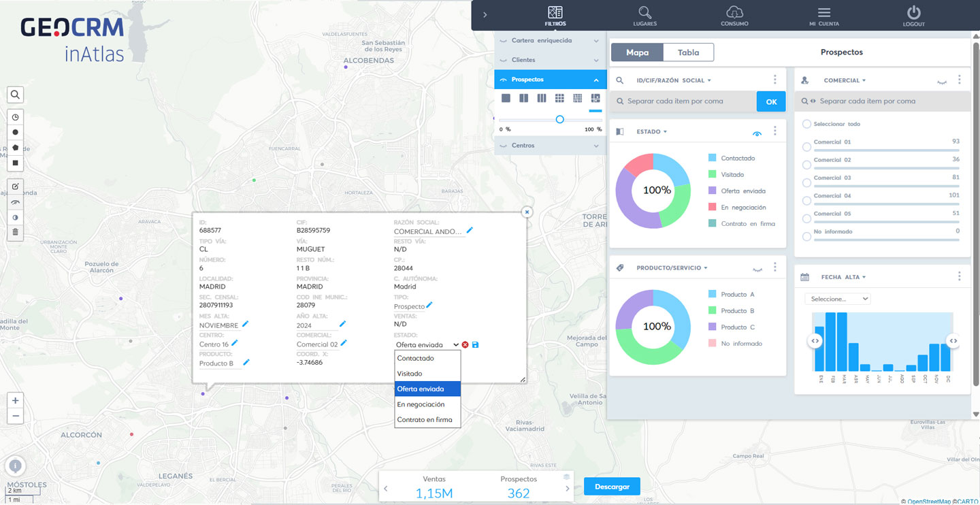Check Seleccionar todo in Comercial
The width and height of the screenshot is (980, 505).
(x=807, y=124)
